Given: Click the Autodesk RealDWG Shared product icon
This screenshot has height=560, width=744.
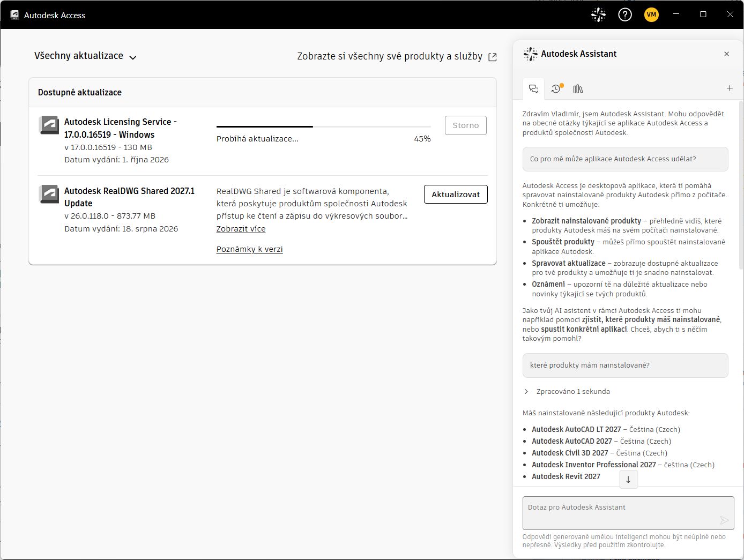Looking at the screenshot, I should click(49, 194).
